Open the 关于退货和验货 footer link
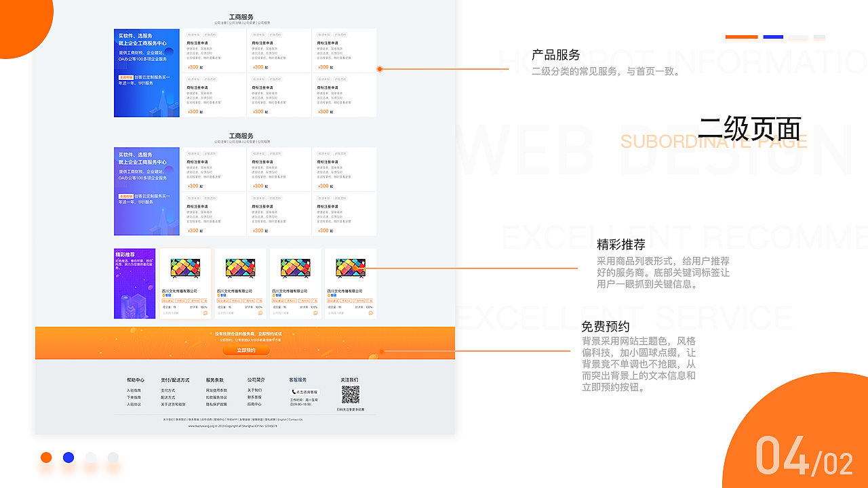 coord(173,405)
